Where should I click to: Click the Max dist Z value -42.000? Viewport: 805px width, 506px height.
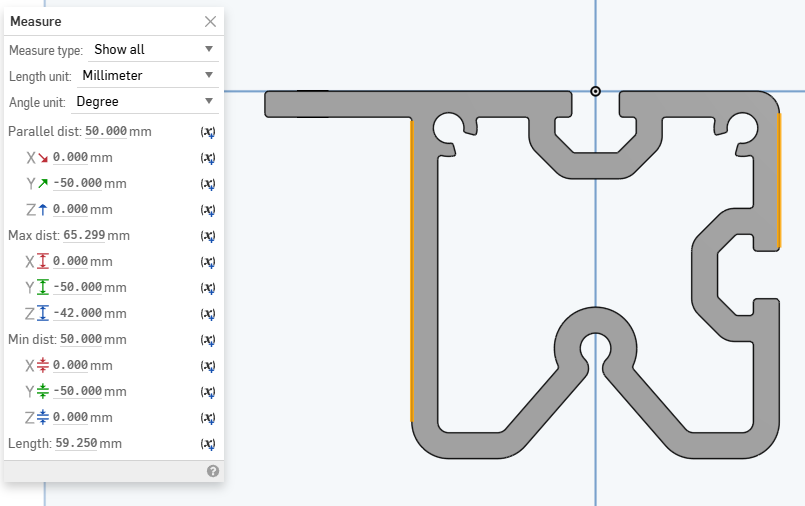(77, 313)
